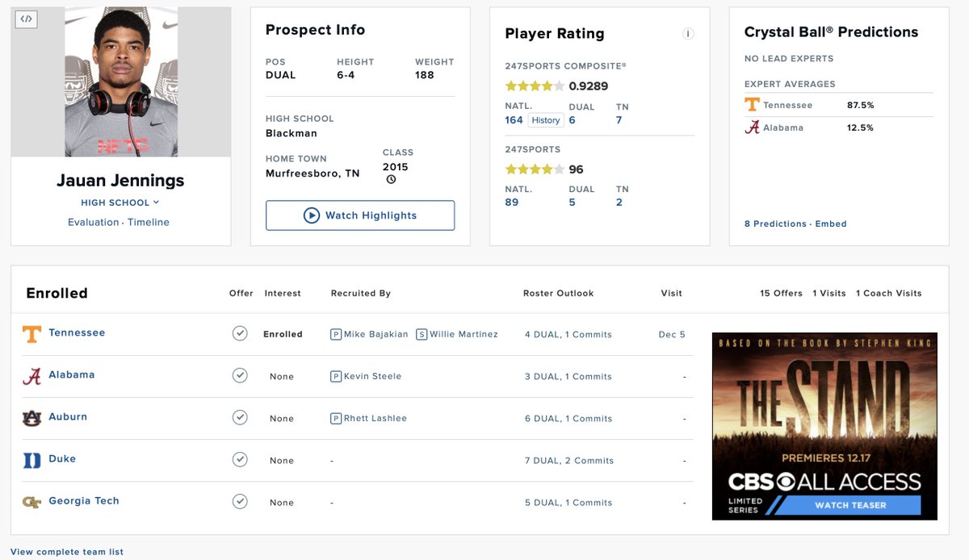
Task: Click Jauan Jennings player photo
Action: coord(121,81)
